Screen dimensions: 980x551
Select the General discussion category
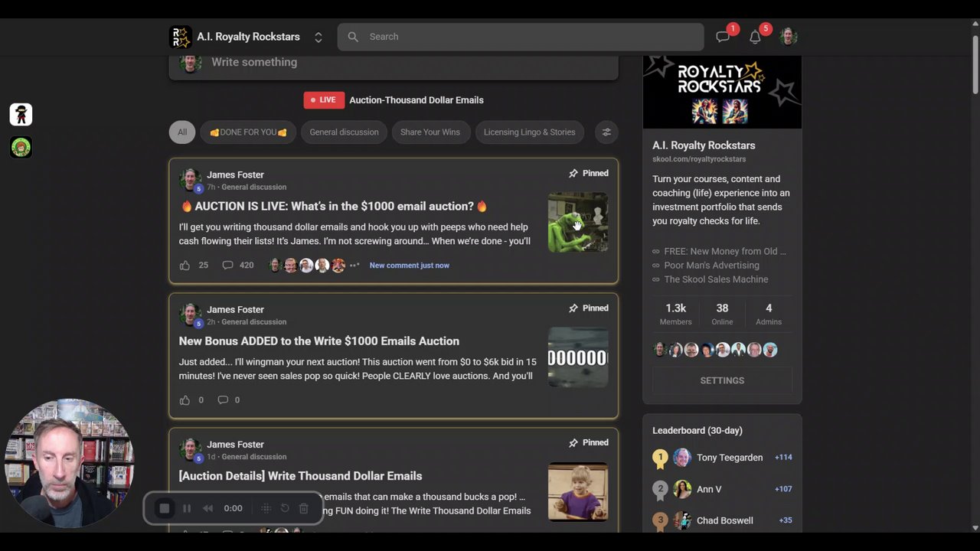coord(344,132)
